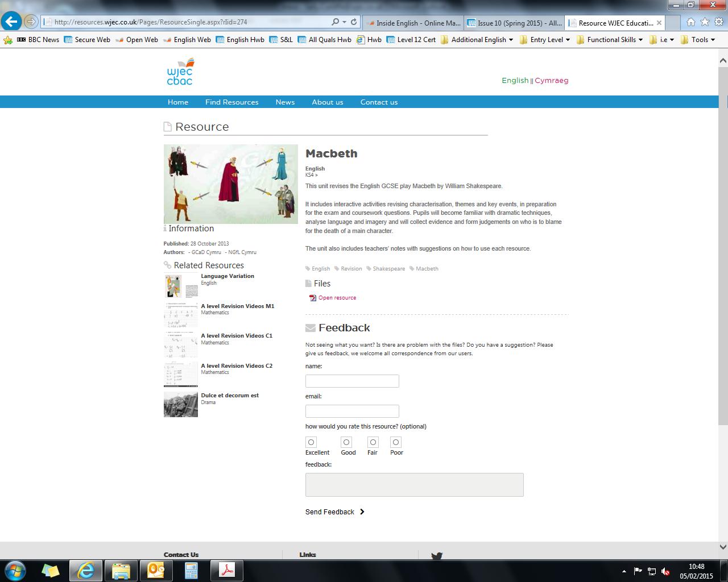This screenshot has width=728, height=582.
Task: Open the Home menu item
Action: (x=178, y=102)
